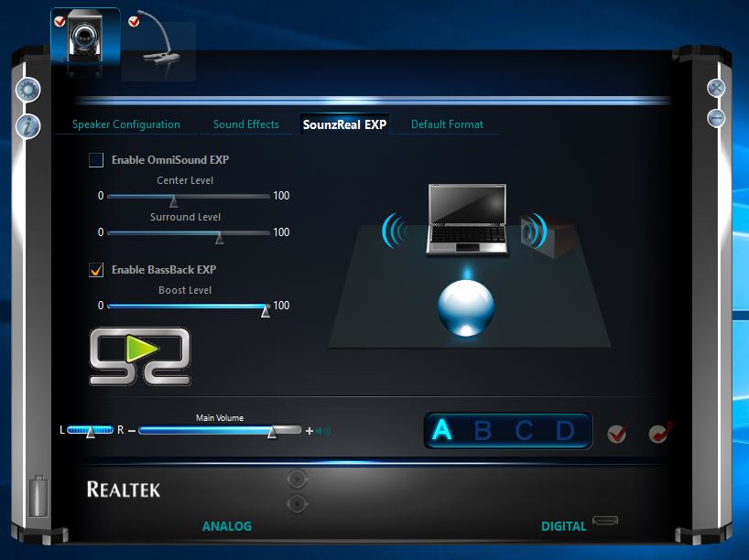This screenshot has width=749, height=560.
Task: Switch to Sound Effects tab
Action: tap(246, 124)
